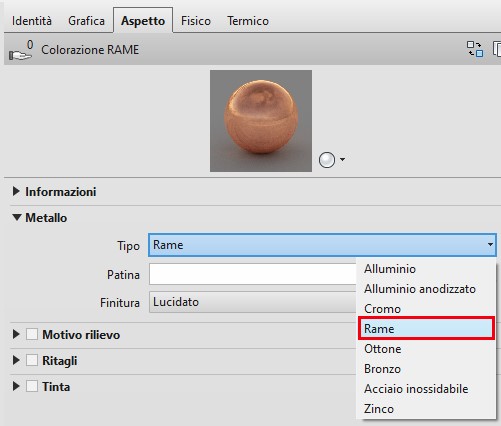Select Zinco in the metal type list
This screenshot has width=501, height=426.
pyautogui.click(x=426, y=409)
